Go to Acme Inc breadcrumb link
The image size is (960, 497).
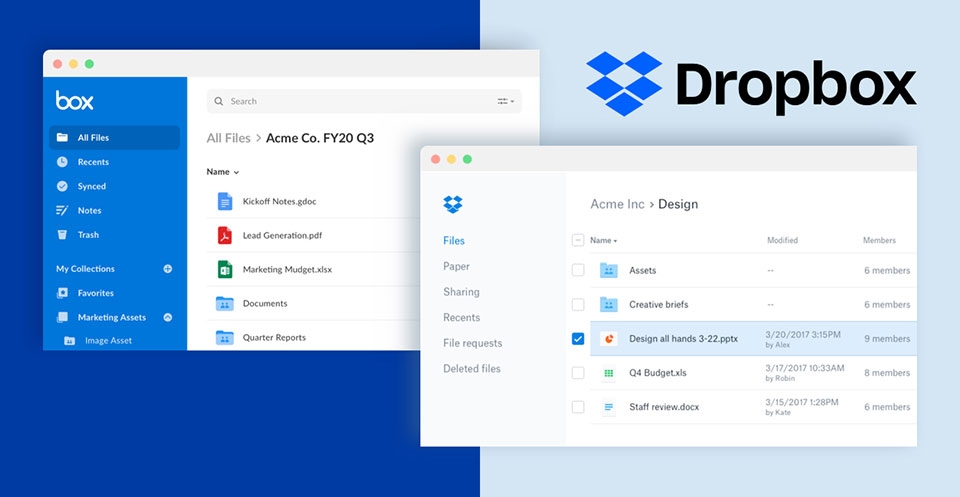pos(617,204)
